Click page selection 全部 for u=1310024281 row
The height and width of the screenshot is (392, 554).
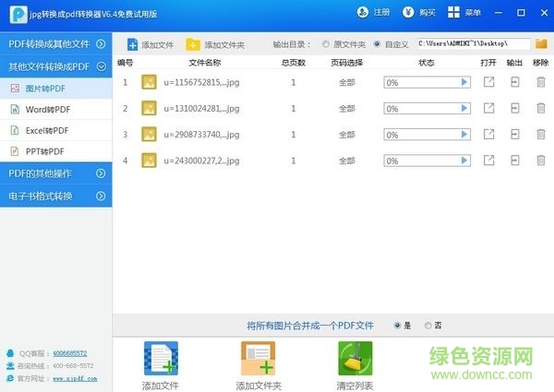346,108
